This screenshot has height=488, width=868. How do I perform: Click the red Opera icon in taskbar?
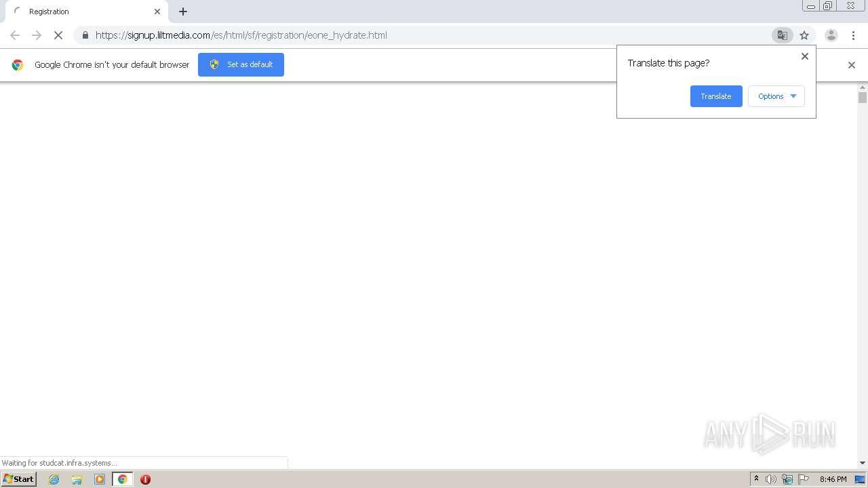point(145,479)
